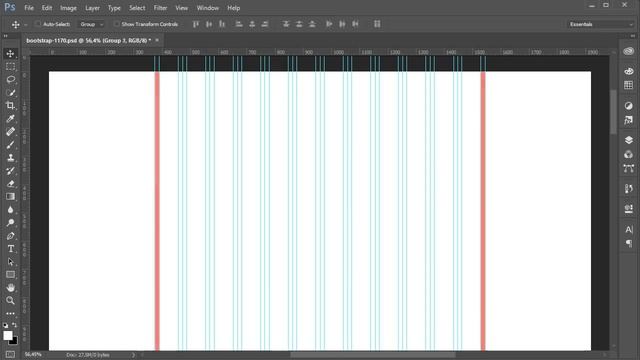Screen dimensions: 640x360
Task: Enable Show Transform Controls checkbox
Action: tap(117, 24)
